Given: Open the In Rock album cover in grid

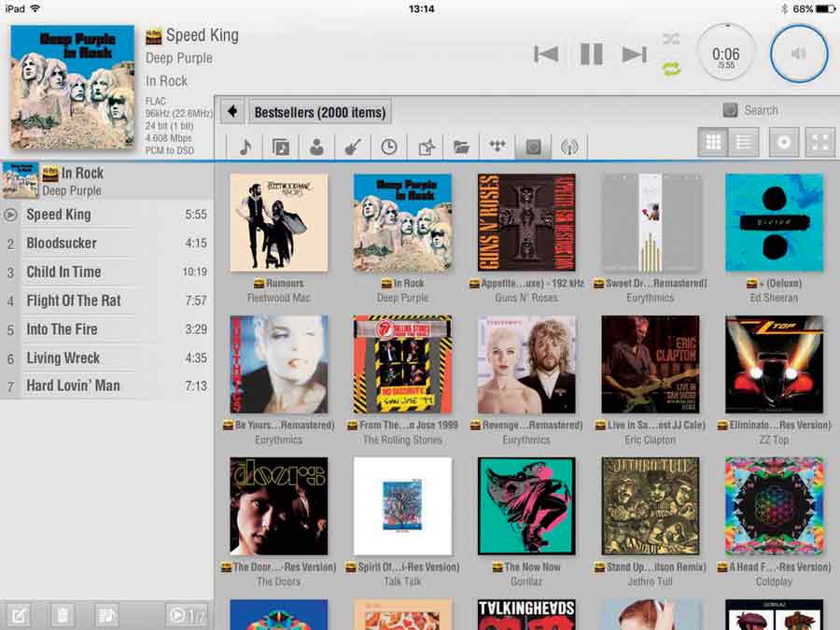Looking at the screenshot, I should click(402, 222).
